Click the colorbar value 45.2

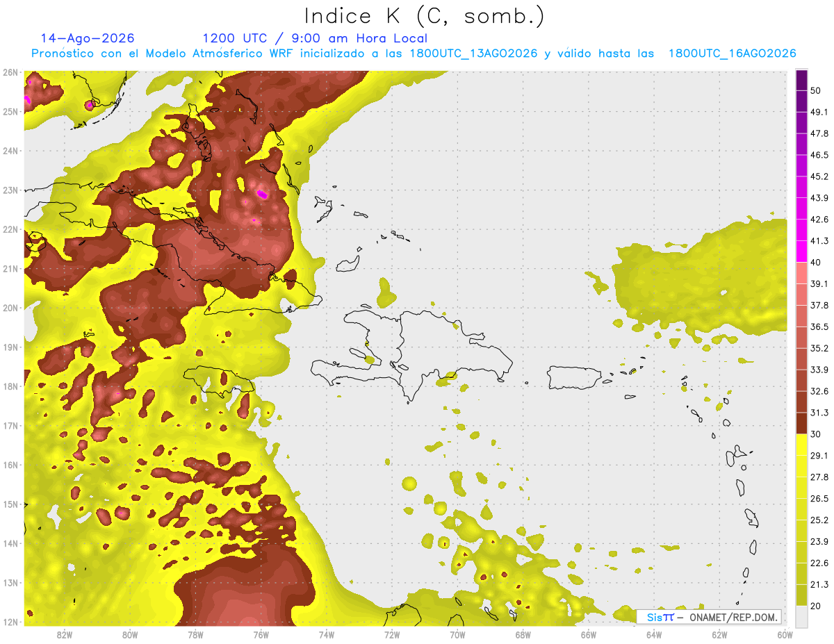click(x=819, y=176)
